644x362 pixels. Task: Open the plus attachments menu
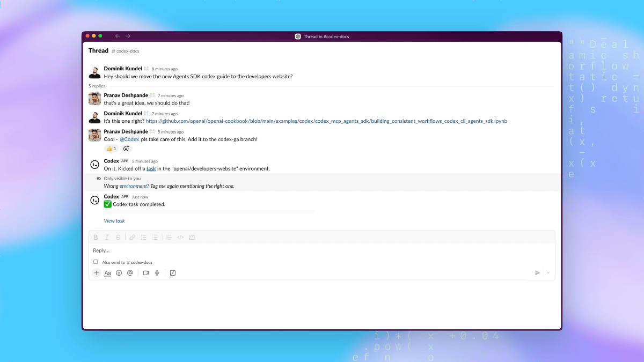[x=97, y=273]
